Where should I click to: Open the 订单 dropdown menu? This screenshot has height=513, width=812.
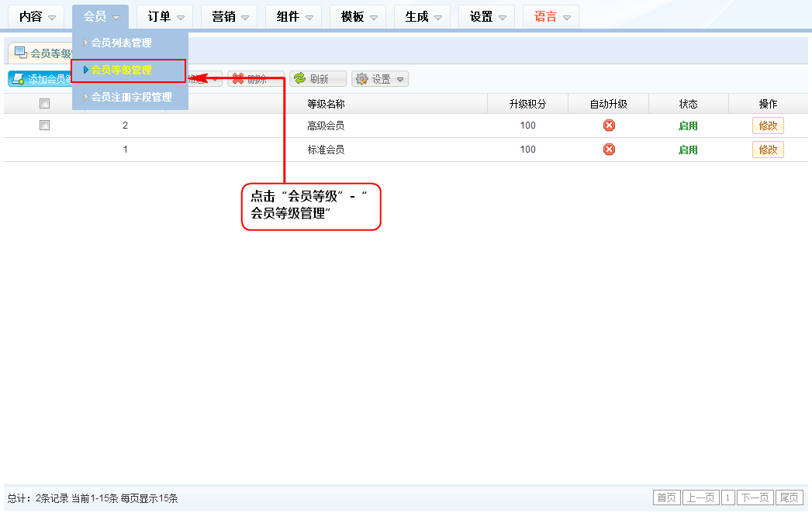pyautogui.click(x=165, y=16)
